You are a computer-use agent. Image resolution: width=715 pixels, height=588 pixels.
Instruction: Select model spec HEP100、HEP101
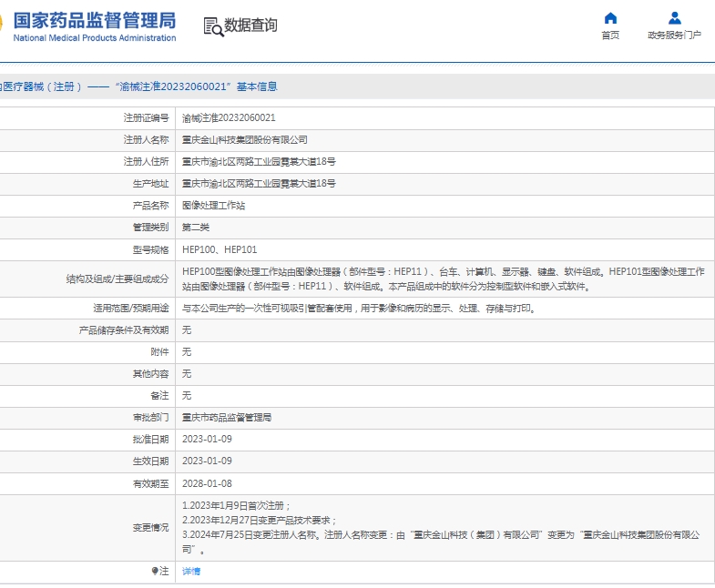click(220, 249)
